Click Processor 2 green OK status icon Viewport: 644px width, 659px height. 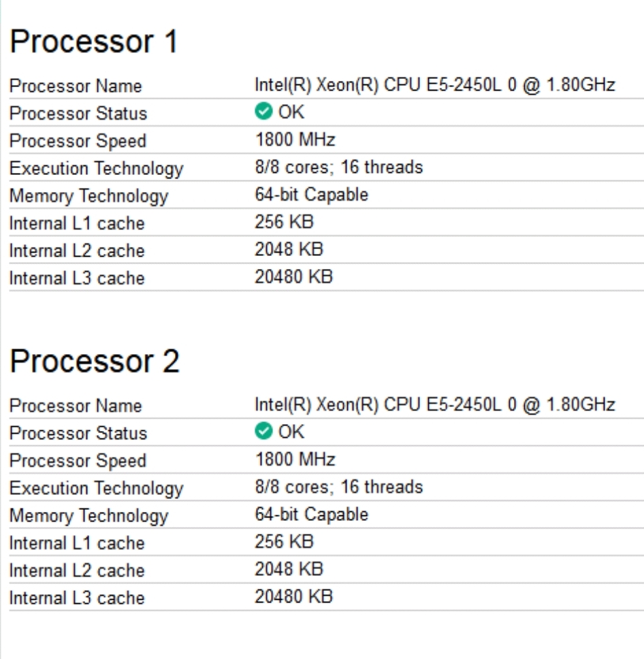[263, 431]
